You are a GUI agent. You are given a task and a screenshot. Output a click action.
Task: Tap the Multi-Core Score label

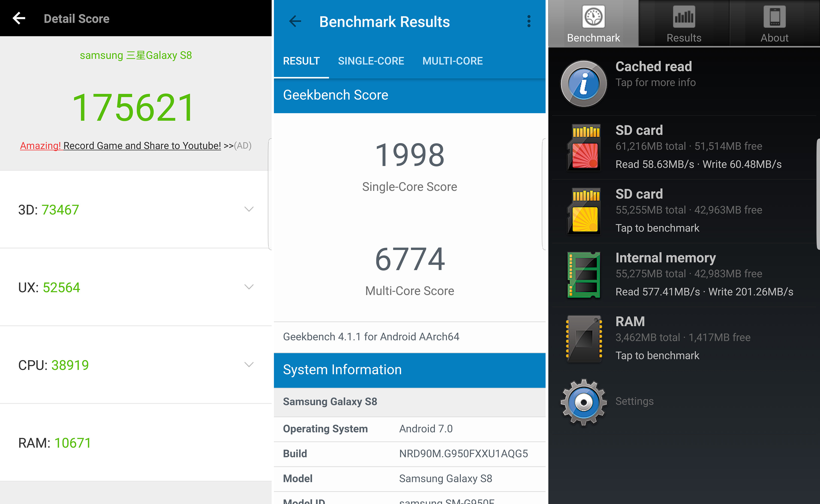pos(410,291)
